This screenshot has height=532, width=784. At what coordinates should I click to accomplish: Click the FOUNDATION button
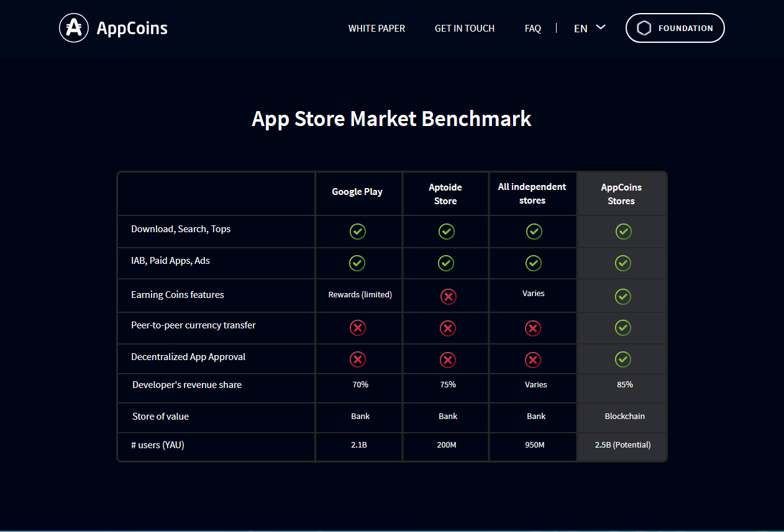[x=675, y=28]
